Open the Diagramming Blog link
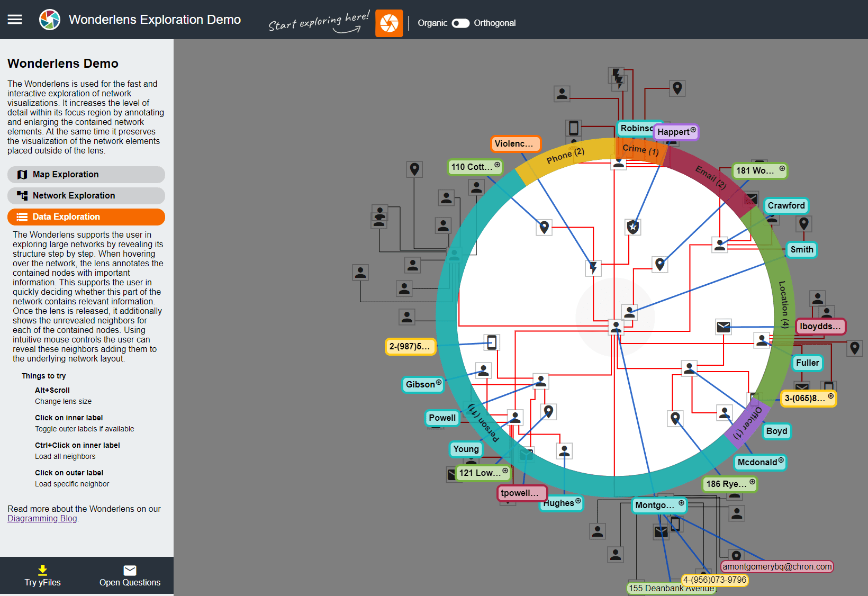The width and height of the screenshot is (868, 596). pyautogui.click(x=41, y=518)
